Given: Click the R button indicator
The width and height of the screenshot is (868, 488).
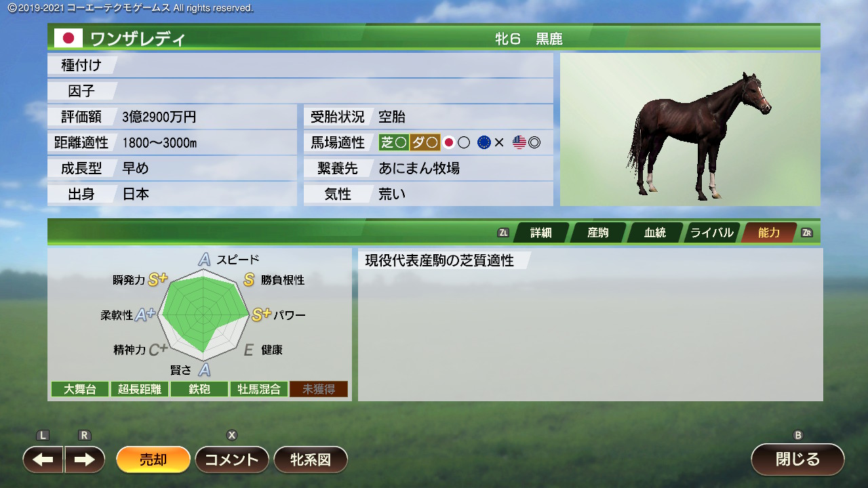Looking at the screenshot, I should coord(85,435).
